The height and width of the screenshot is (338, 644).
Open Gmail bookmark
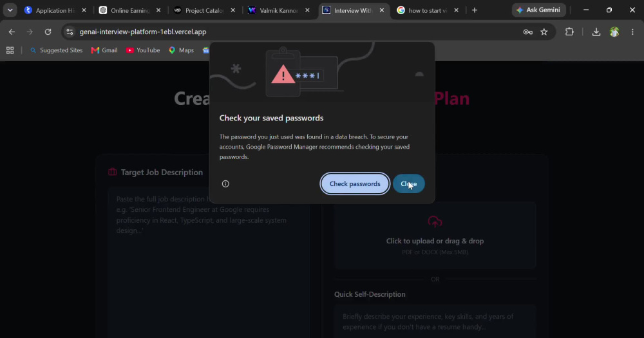click(104, 50)
